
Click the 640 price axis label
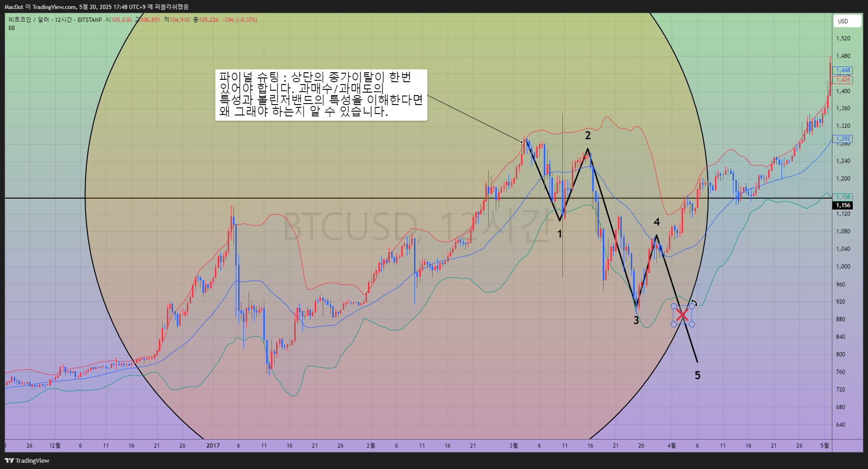coord(840,425)
